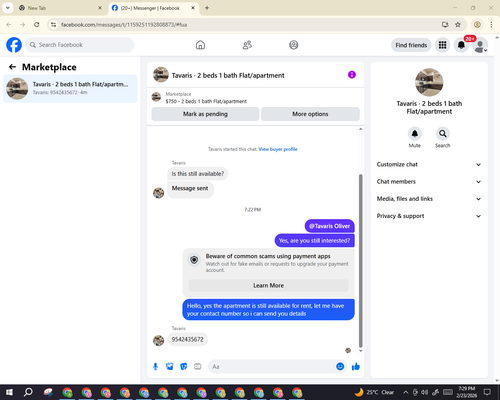Open the Groups icon in top navigation
The image size is (500, 400).
[x=293, y=45]
